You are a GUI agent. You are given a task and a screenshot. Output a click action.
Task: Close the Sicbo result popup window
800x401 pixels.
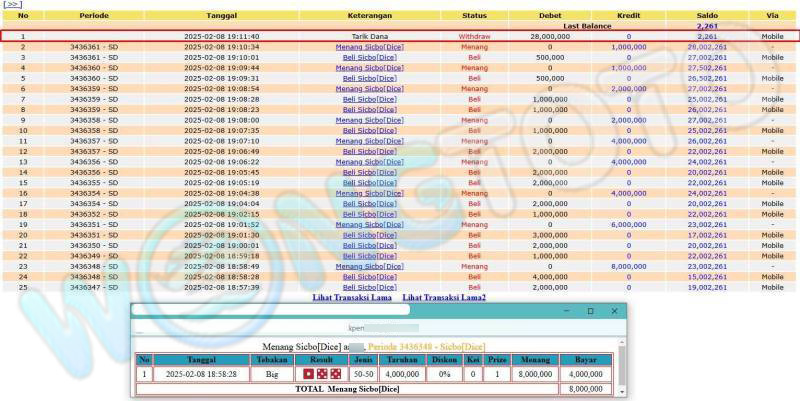613,311
